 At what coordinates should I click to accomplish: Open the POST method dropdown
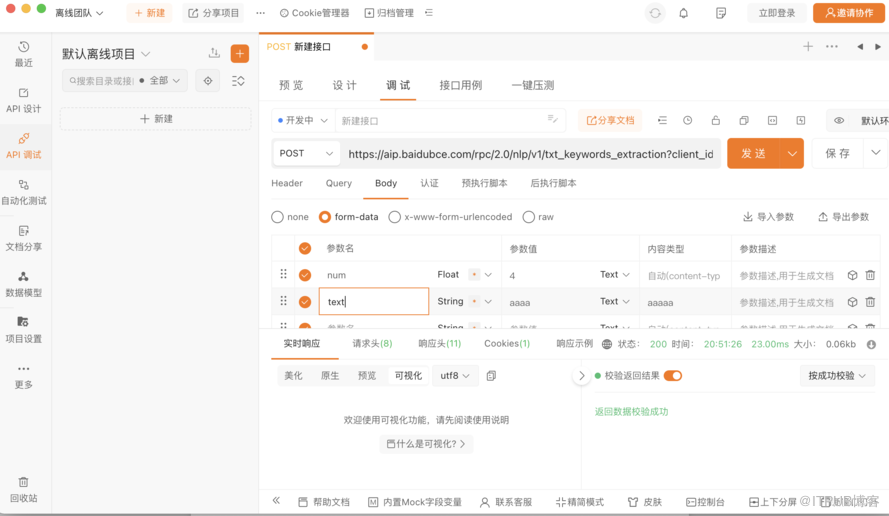click(306, 154)
